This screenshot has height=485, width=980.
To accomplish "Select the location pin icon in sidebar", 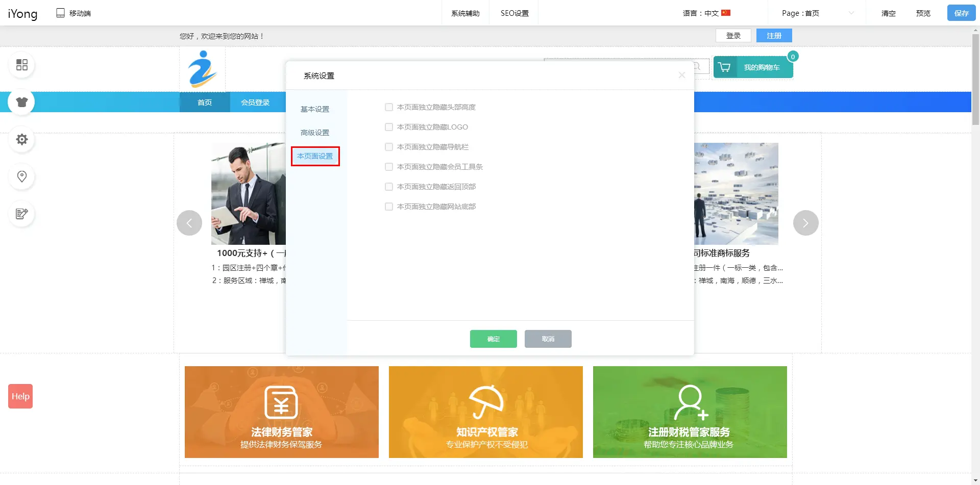I will (x=21, y=176).
